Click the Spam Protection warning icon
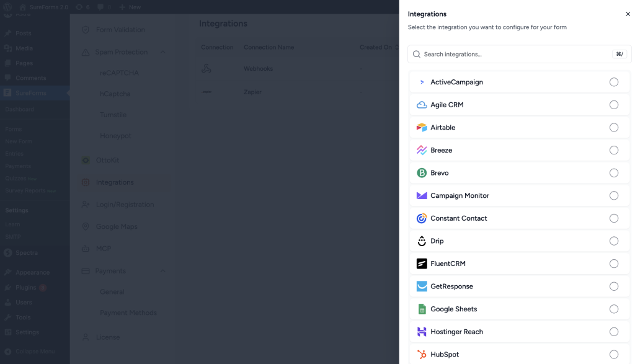Image resolution: width=635 pixels, height=364 pixels. 86,52
